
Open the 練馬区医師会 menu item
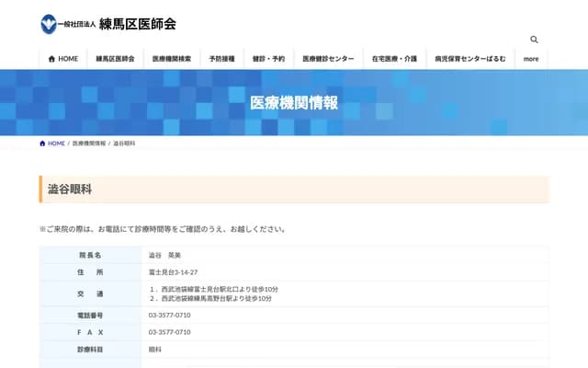click(115, 58)
